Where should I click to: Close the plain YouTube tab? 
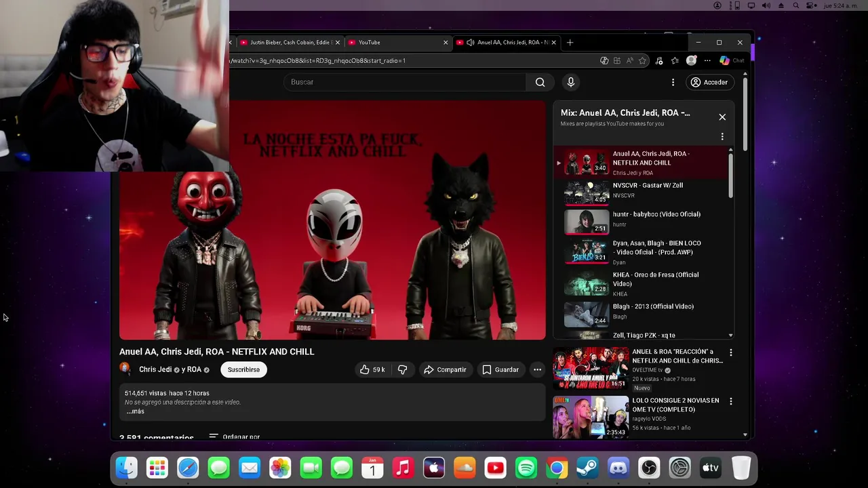(446, 42)
